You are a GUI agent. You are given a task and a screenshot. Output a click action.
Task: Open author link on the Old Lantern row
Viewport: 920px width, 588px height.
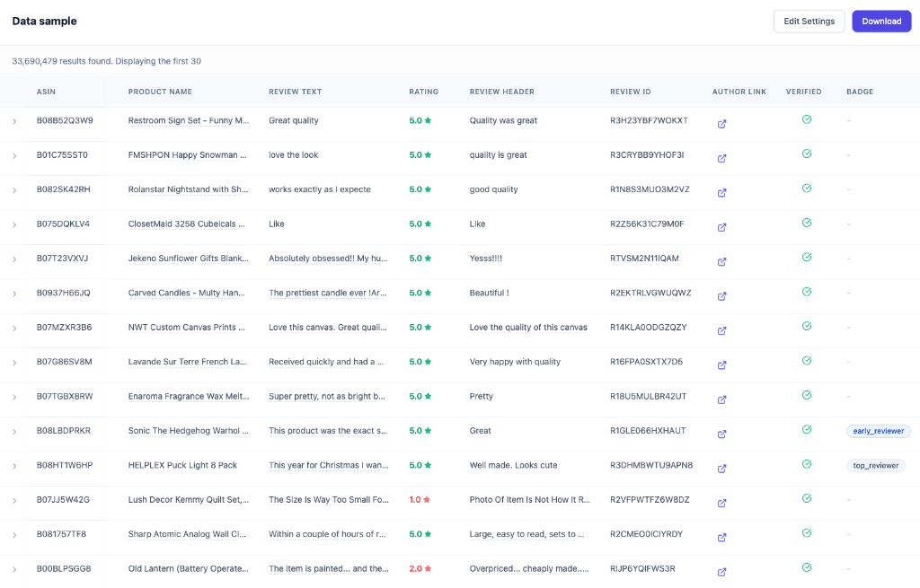721,572
